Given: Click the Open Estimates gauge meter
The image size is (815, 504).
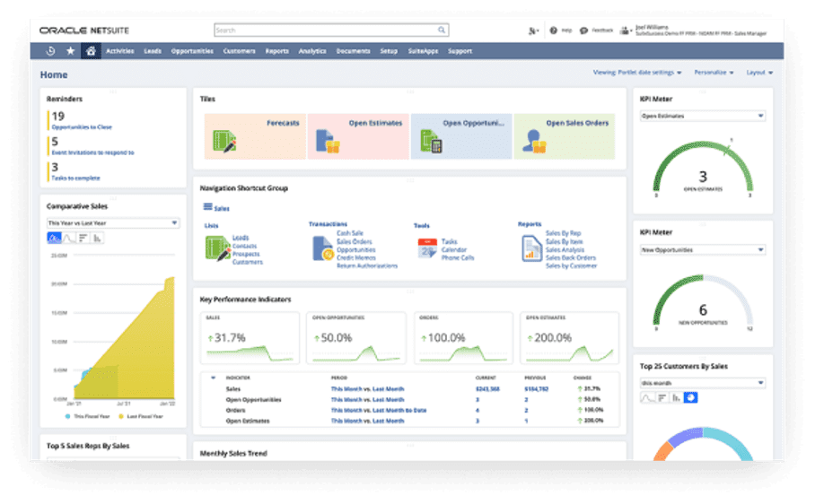Looking at the screenshot, I should pyautogui.click(x=703, y=167).
